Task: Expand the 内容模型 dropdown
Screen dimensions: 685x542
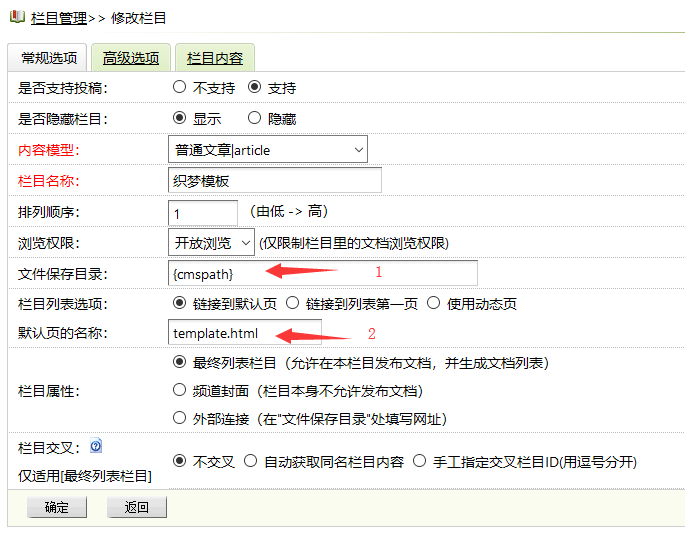Action: [x=268, y=150]
